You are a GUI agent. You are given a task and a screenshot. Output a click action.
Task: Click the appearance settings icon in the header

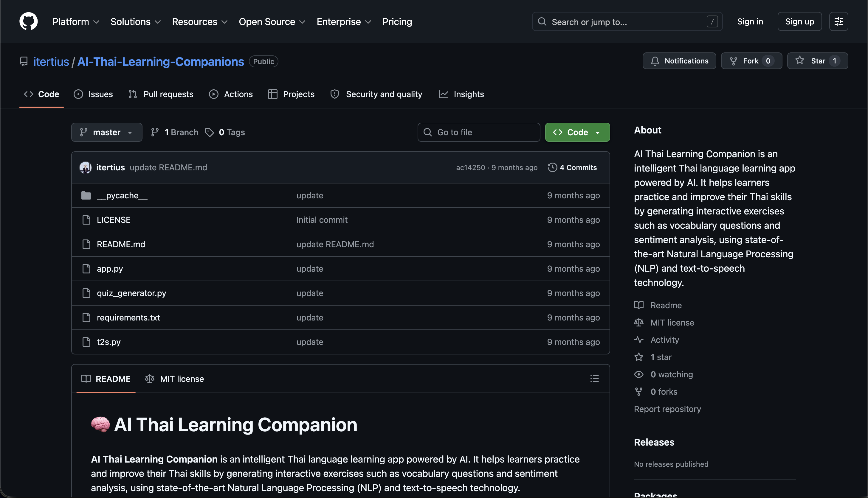[838, 21]
